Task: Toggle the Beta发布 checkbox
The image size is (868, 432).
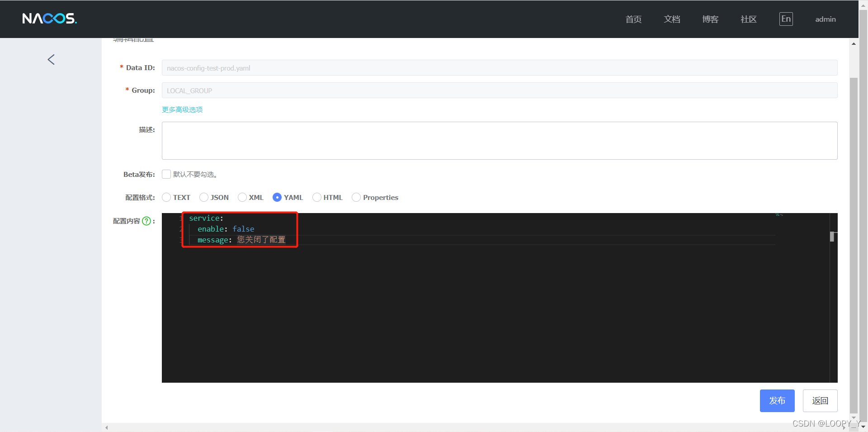Action: click(x=166, y=175)
